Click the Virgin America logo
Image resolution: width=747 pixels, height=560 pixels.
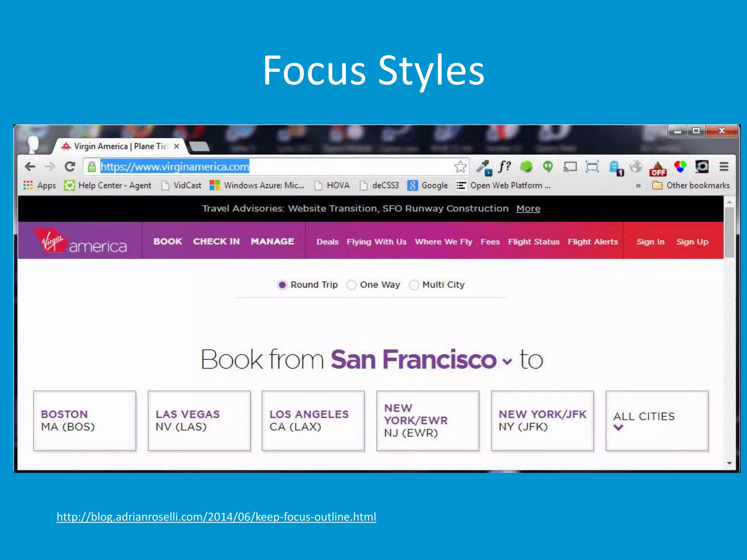click(x=81, y=241)
